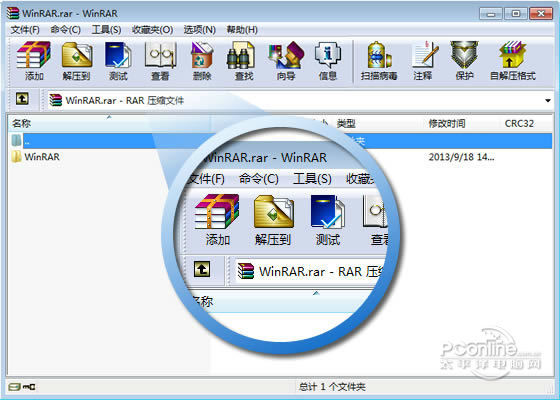Click the 自解压格式 (SFX) icon
The width and height of the screenshot is (560, 400).
(513, 60)
